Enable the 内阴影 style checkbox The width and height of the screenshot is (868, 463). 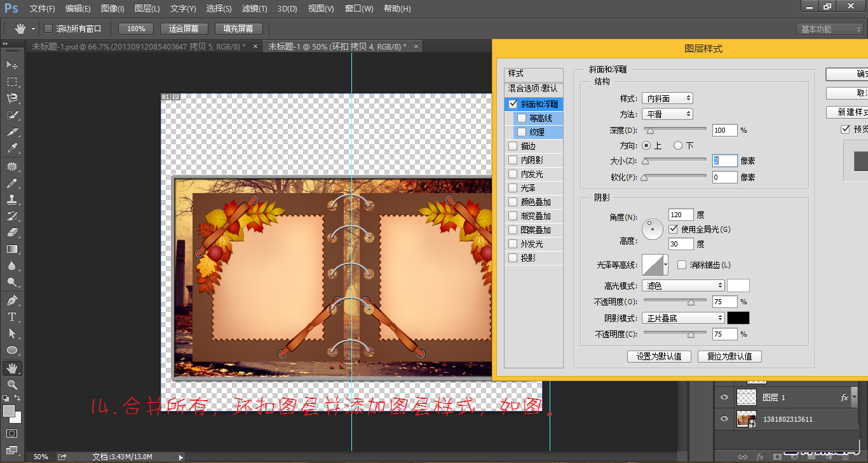point(513,160)
